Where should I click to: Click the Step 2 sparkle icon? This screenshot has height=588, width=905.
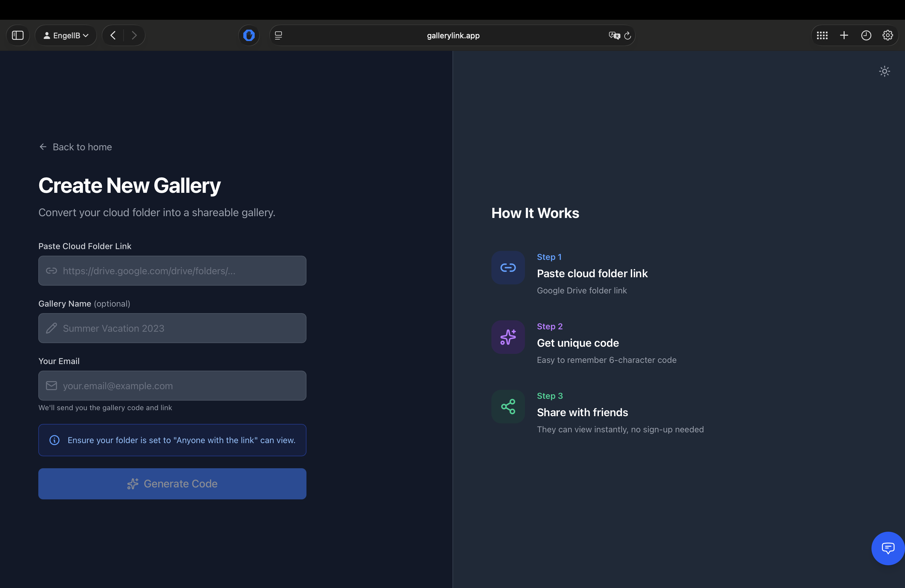[508, 337]
